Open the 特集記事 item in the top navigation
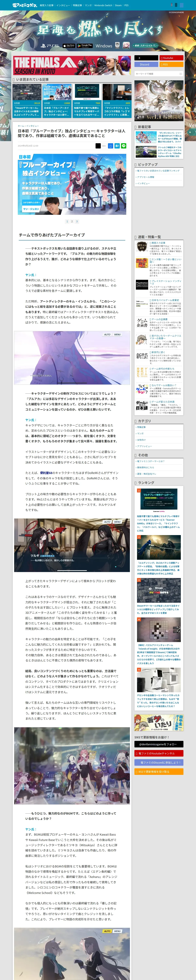This screenshot has width=196, height=980. 77,5
